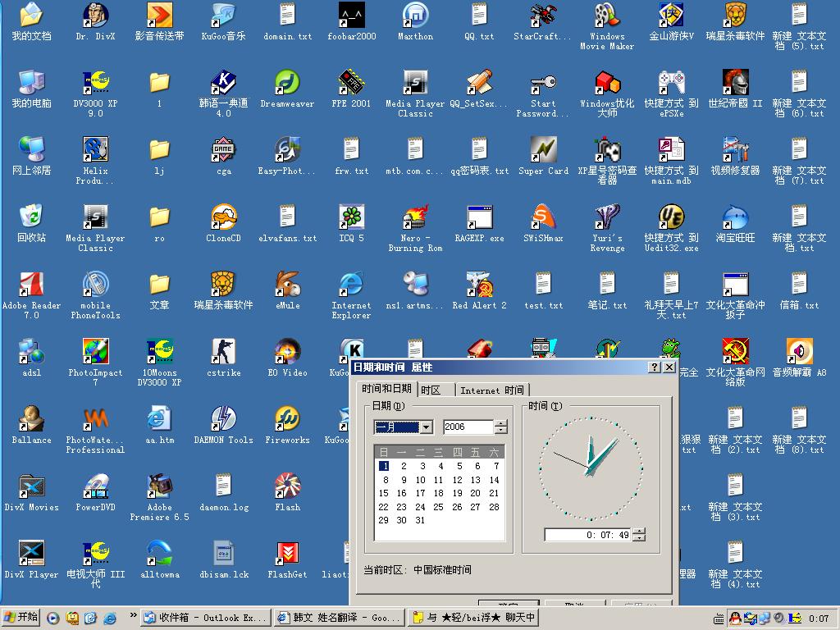Screen dimensions: 840x630
Task: Select day 7 in the calendar
Action: click(496, 466)
